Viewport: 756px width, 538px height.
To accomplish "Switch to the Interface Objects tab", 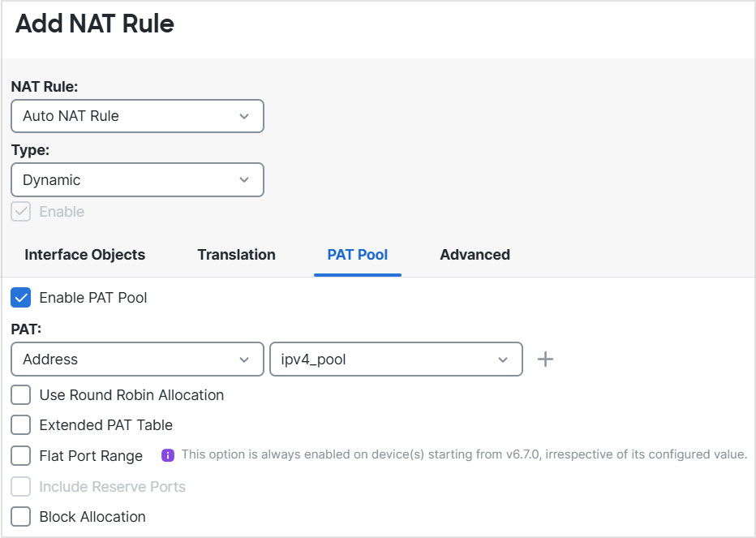I will [x=85, y=255].
